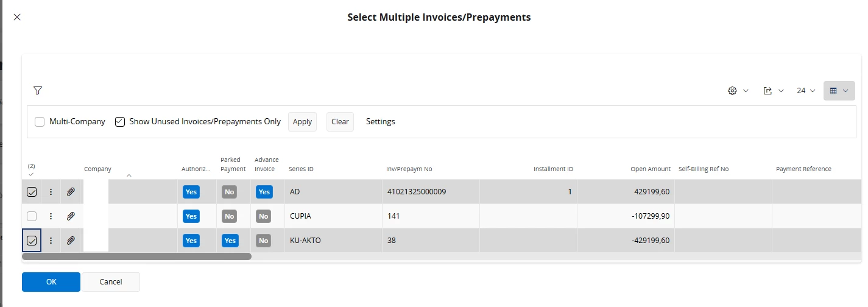Uncheck Show Unused Invoices/Prepayments Only
Screen dimensions: 868x307
pyautogui.click(x=120, y=122)
